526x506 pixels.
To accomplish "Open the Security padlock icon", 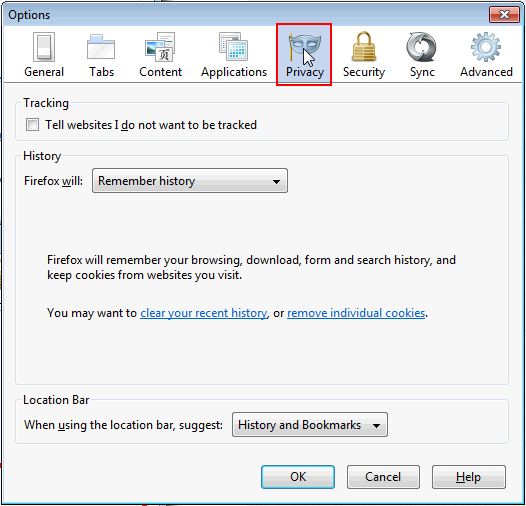I will point(364,47).
